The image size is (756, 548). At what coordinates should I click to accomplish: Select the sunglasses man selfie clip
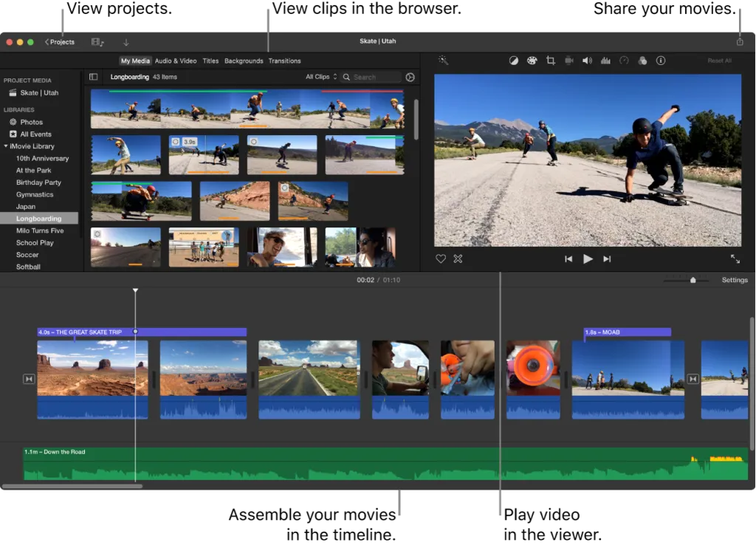coord(282,247)
